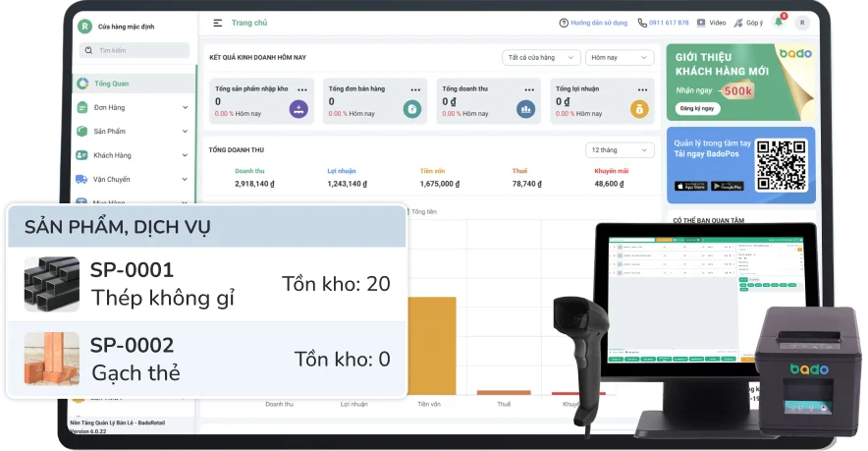868x451 pixels.
Task: Click Cửa hàng mặc định store name
Action: [127, 27]
